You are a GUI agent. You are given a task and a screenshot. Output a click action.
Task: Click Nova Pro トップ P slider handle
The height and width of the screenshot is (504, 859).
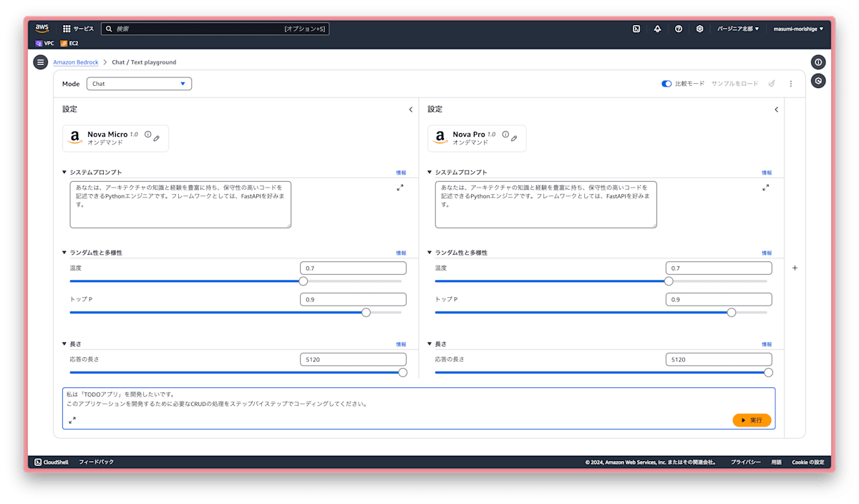click(732, 312)
